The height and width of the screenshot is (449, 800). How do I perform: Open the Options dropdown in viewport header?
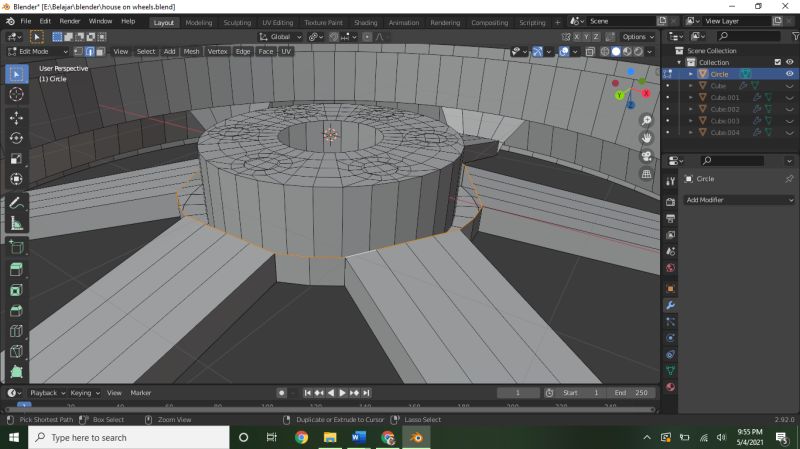637,37
